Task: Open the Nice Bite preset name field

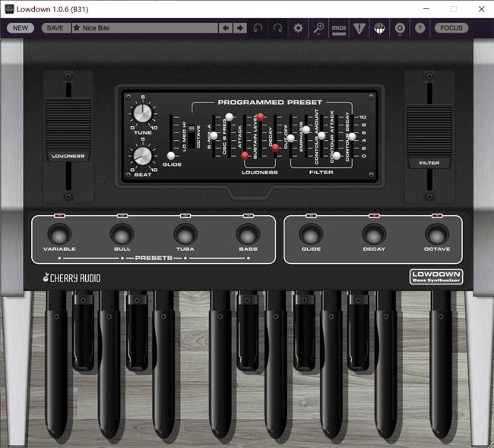Action: point(145,28)
